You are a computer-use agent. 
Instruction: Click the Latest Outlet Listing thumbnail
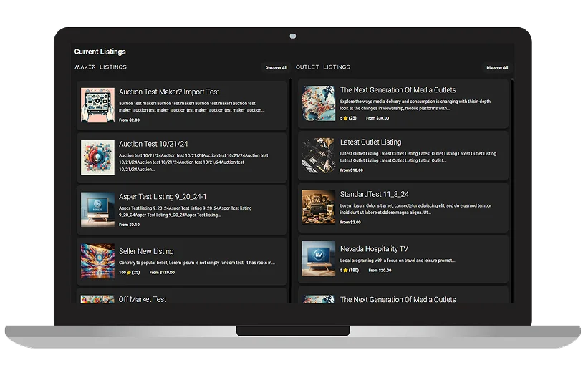[319, 155]
